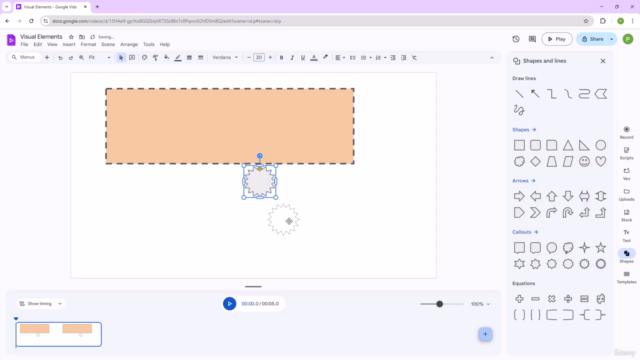640x360 pixels.
Task: Open the Tools menu
Action: tap(149, 44)
